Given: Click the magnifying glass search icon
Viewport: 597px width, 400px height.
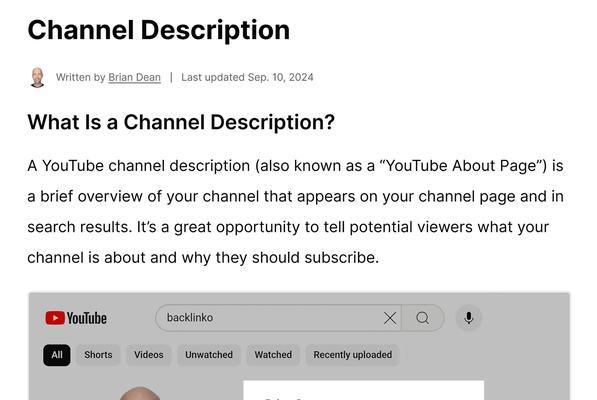Looking at the screenshot, I should pyautogui.click(x=423, y=318).
